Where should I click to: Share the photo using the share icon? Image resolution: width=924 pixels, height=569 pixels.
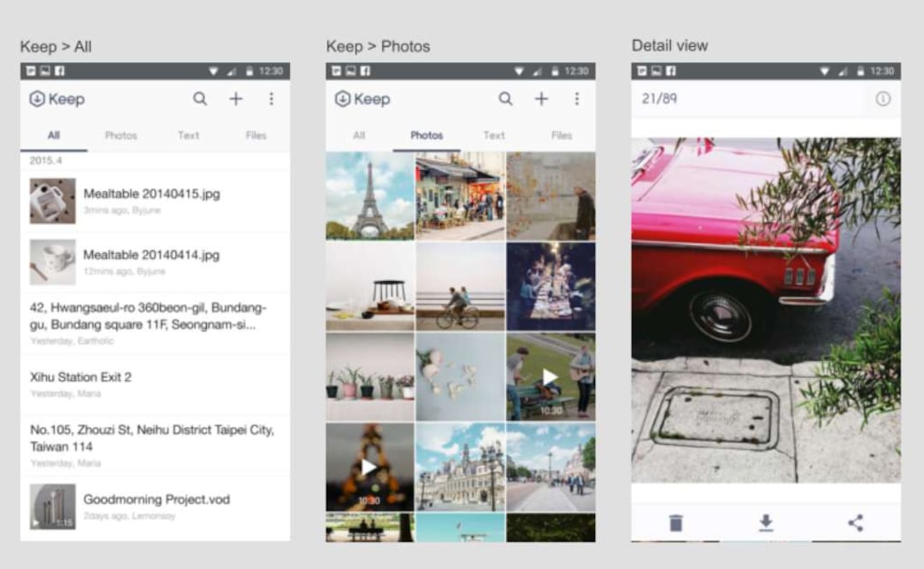[856, 523]
